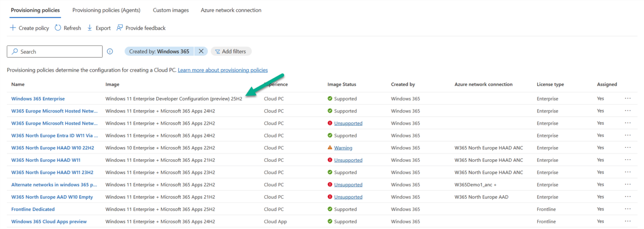Open ellipsis menu for Frontline Dedicated row

(x=628, y=209)
